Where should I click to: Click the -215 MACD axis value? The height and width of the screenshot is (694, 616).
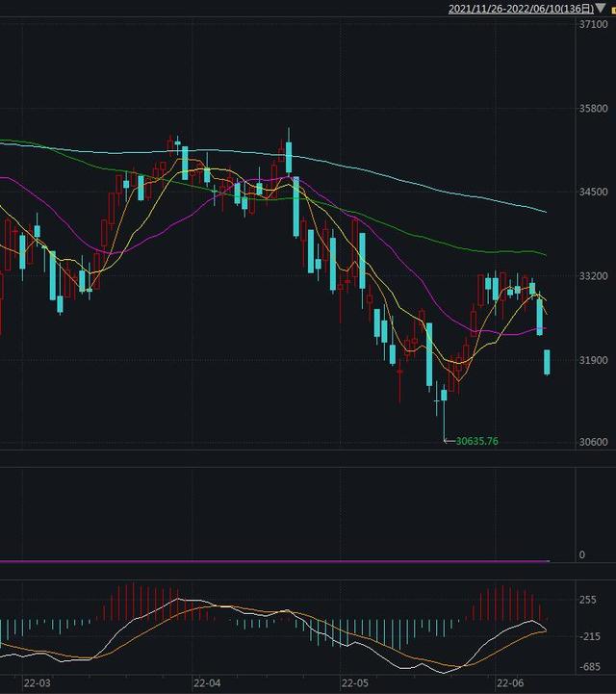click(x=589, y=636)
